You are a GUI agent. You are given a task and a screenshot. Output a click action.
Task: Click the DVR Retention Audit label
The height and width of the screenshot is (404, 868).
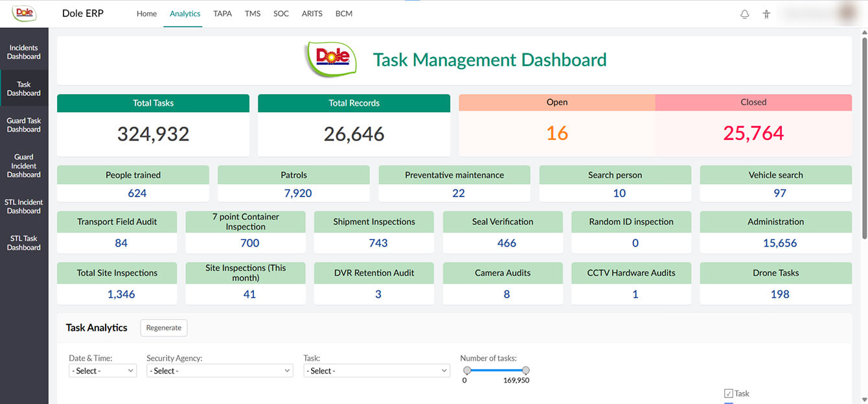tap(374, 273)
